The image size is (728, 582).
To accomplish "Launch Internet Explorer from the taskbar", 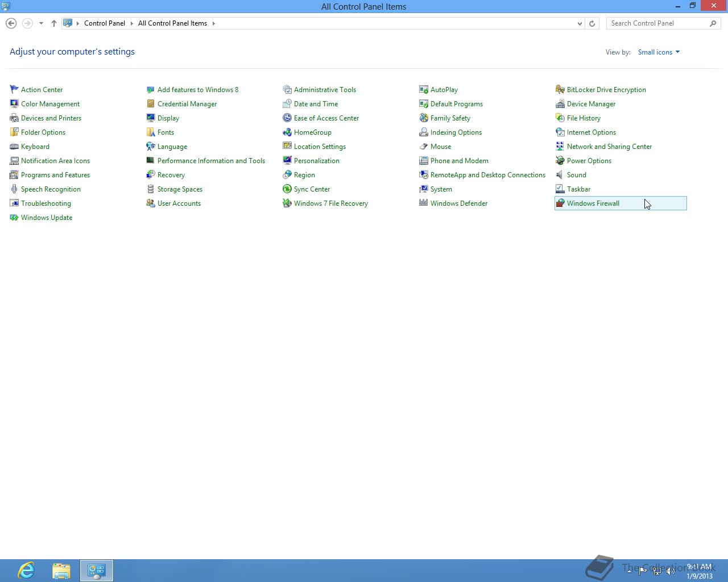I will [x=26, y=571].
